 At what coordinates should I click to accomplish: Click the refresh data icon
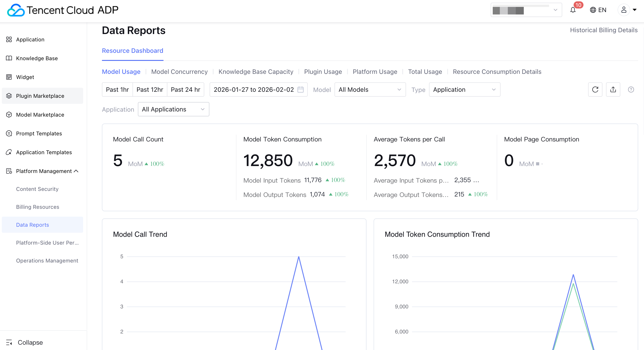[595, 90]
